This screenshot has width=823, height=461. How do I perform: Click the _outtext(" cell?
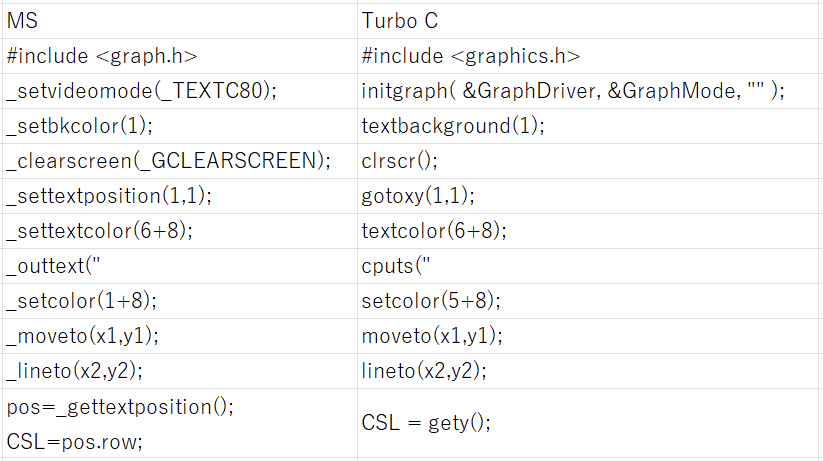(180, 266)
